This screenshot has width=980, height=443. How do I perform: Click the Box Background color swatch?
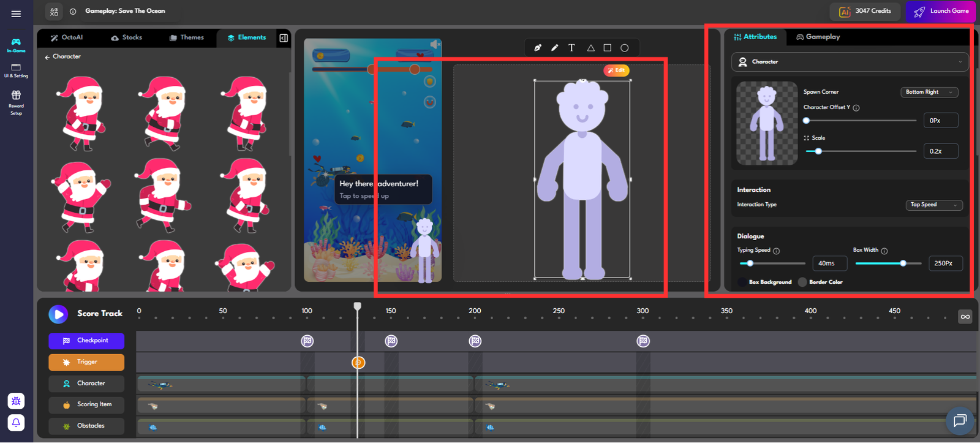point(742,282)
